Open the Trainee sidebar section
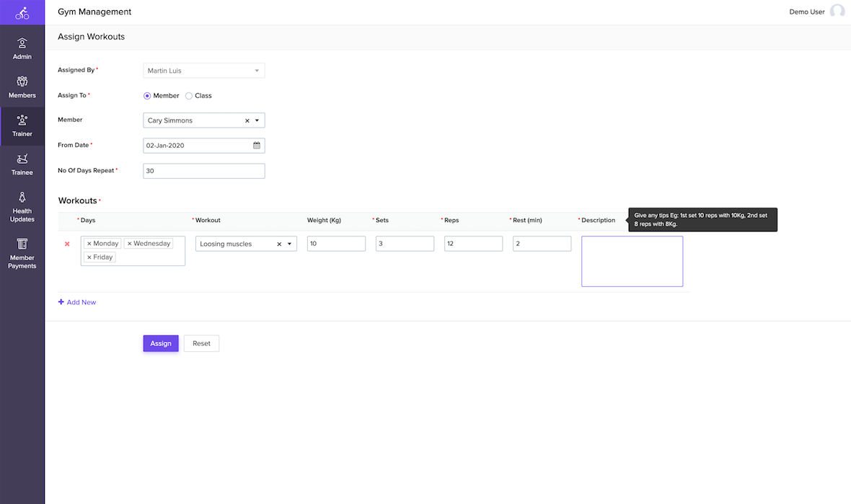The width and height of the screenshot is (851, 504). point(22,164)
